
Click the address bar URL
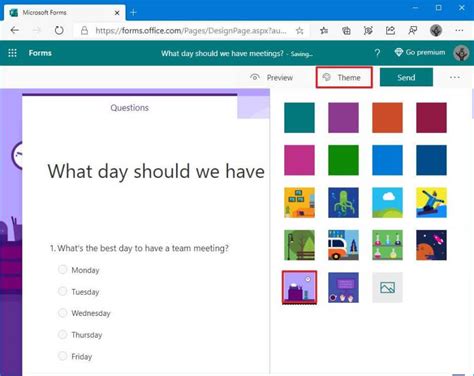tap(191, 31)
